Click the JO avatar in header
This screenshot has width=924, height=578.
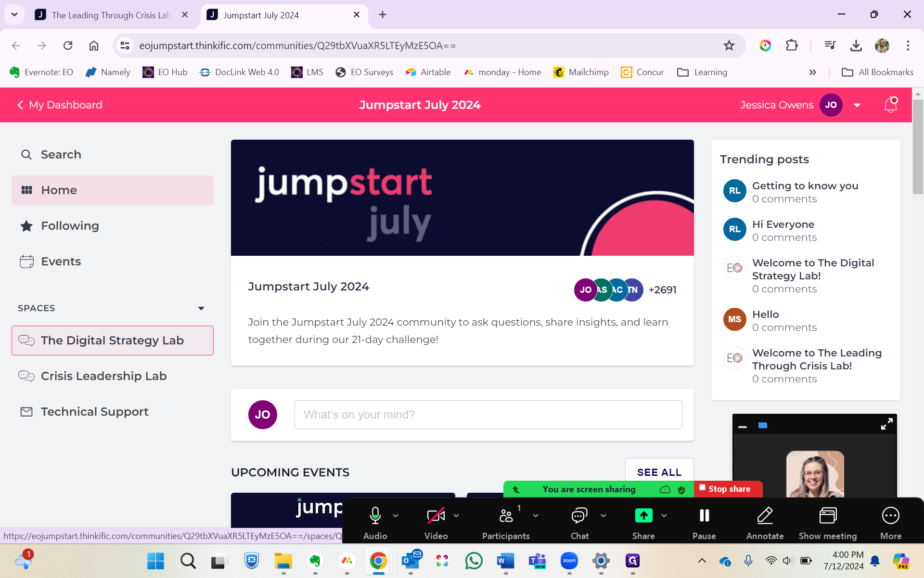pyautogui.click(x=831, y=105)
